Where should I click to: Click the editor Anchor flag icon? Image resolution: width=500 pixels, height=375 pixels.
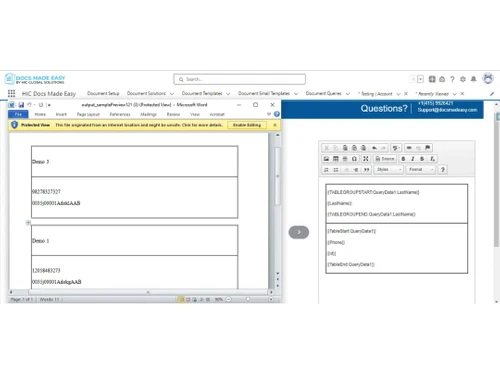pyautogui.click(x=428, y=148)
